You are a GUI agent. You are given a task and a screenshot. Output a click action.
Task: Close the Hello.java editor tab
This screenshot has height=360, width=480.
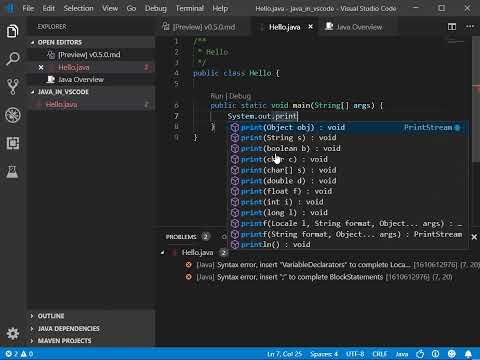(310, 27)
